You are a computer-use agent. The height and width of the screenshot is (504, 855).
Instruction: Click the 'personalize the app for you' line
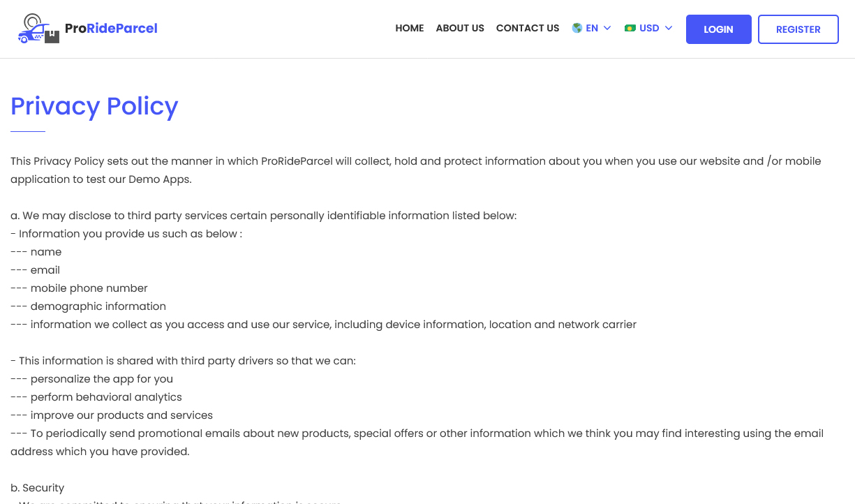92,379
